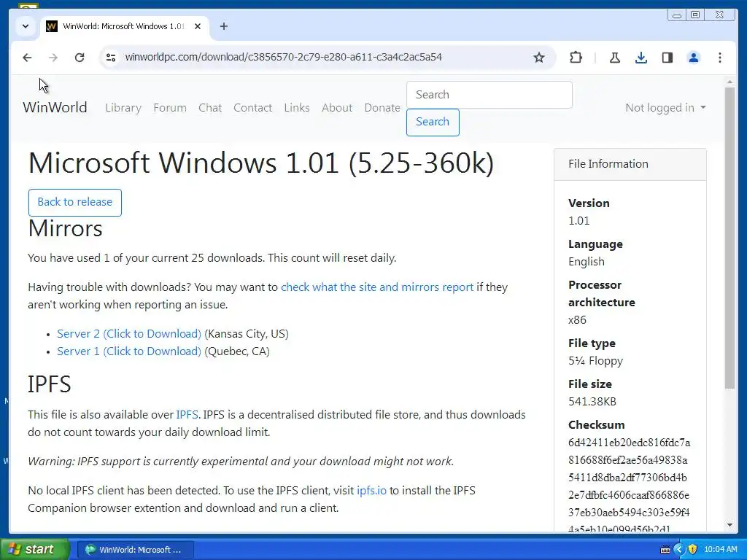Click the Microsoft Windows 1.01 page heading

tap(261, 163)
